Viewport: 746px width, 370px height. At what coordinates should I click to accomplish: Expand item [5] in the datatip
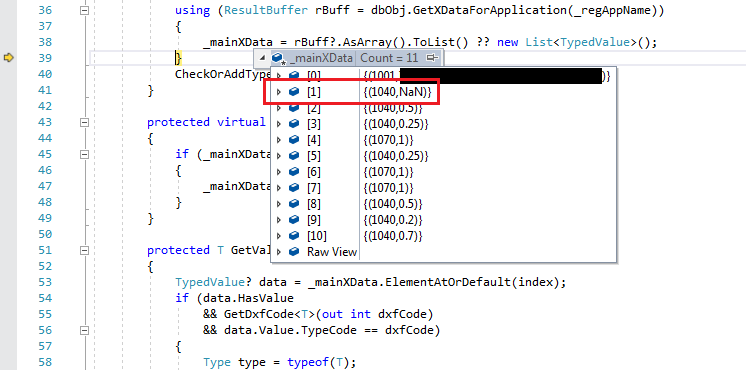pos(279,156)
